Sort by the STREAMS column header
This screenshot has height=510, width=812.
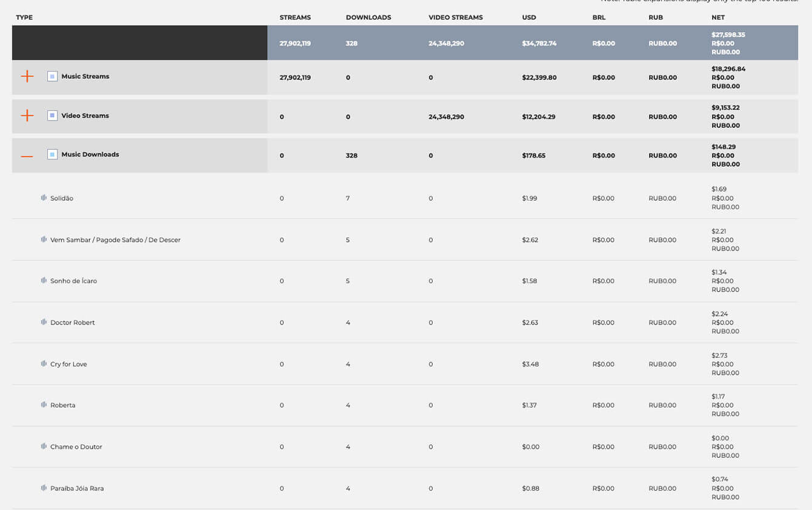(x=295, y=18)
